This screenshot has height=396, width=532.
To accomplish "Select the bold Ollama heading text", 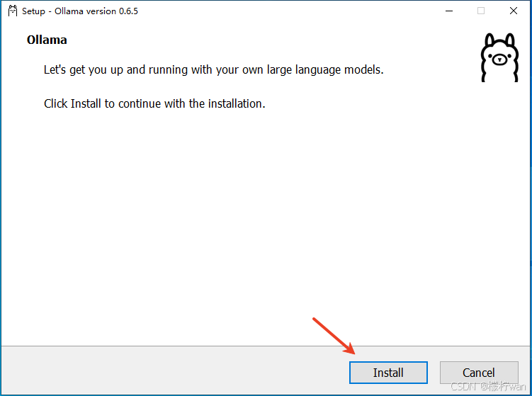I will click(x=47, y=40).
